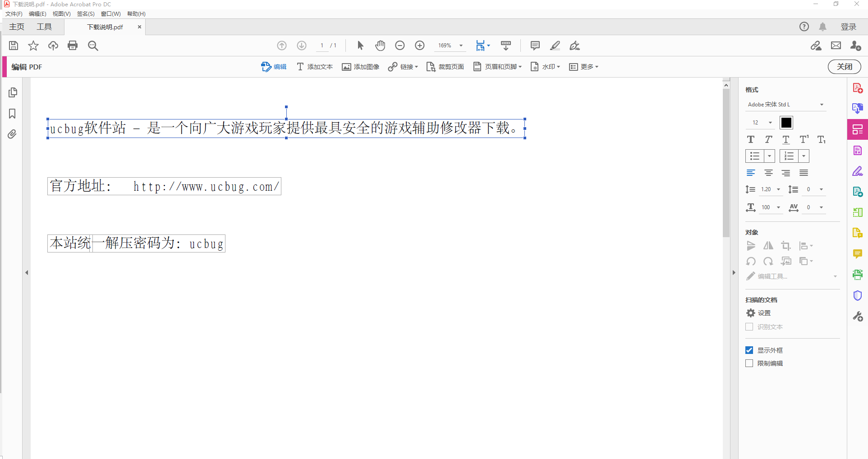Zoom in with plus icon
Image resolution: width=868 pixels, height=459 pixels.
[x=420, y=46]
